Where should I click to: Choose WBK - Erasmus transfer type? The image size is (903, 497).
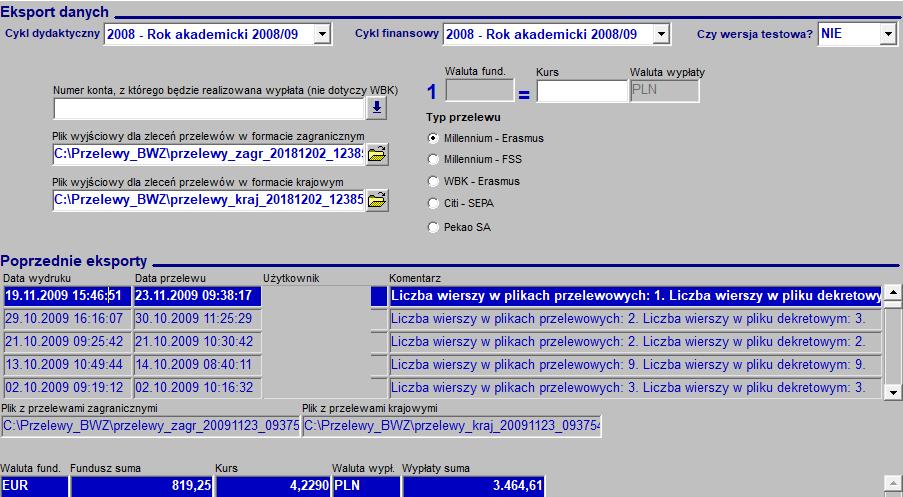434,181
